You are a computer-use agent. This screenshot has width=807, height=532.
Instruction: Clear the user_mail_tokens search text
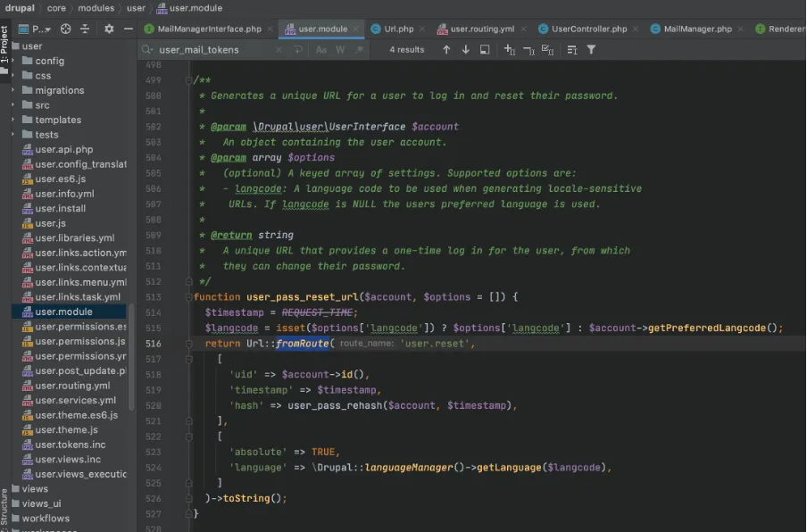[279, 50]
